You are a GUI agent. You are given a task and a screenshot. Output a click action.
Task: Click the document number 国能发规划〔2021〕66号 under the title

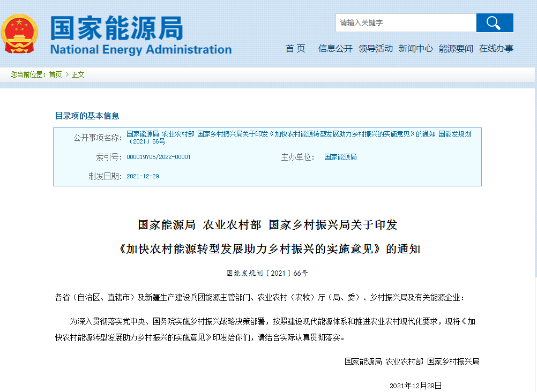click(267, 273)
